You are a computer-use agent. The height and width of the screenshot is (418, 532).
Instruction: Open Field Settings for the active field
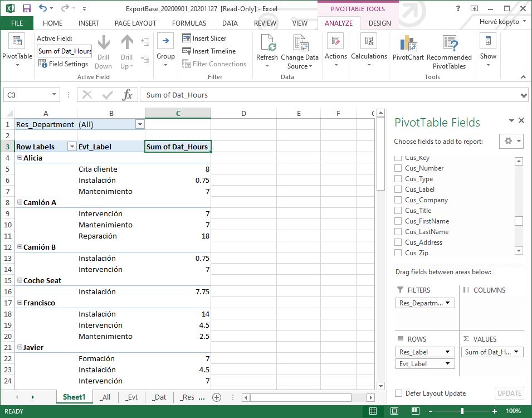point(64,63)
